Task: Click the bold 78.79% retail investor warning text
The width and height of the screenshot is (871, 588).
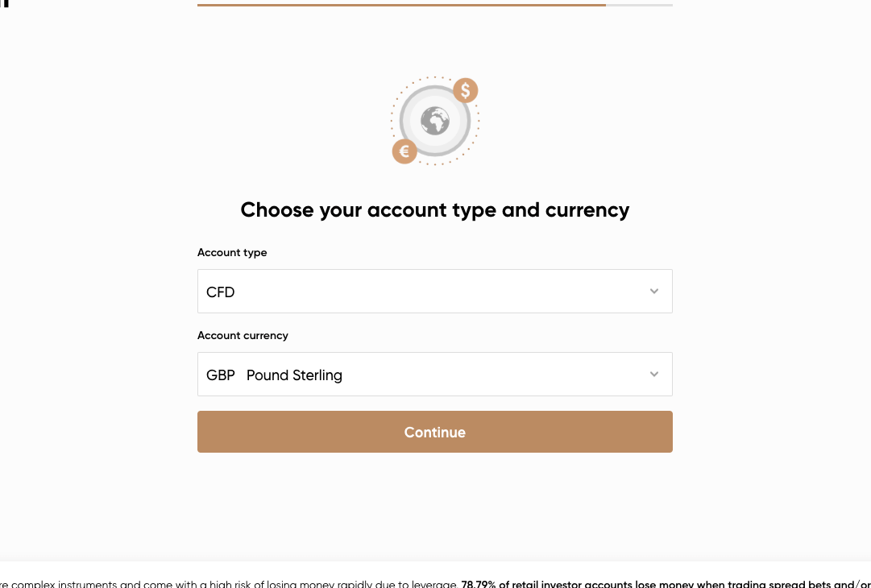Action: click(x=666, y=585)
